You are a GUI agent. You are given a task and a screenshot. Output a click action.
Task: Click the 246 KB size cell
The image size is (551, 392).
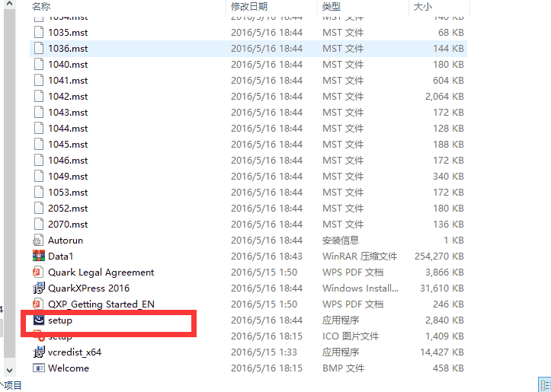pos(448,304)
